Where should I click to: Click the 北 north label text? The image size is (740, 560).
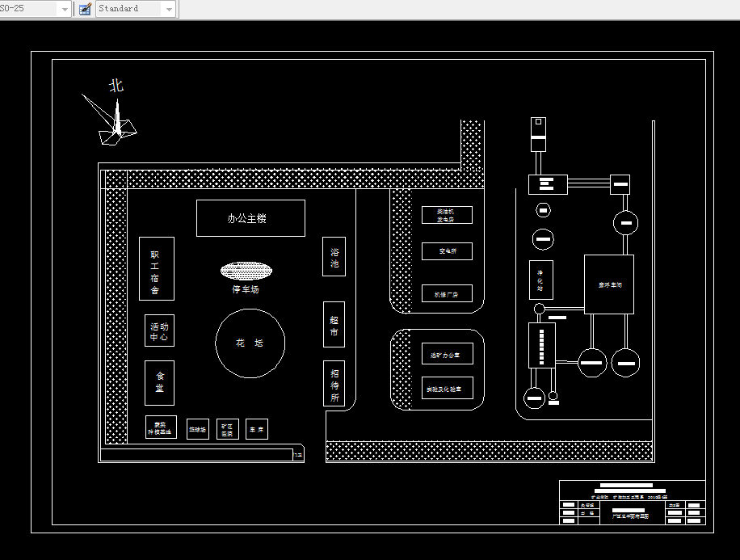click(x=116, y=86)
